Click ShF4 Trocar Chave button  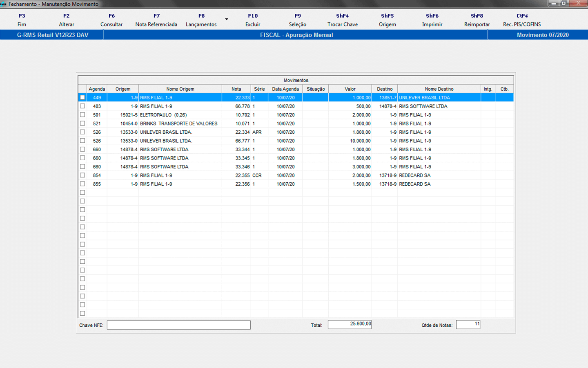[343, 20]
